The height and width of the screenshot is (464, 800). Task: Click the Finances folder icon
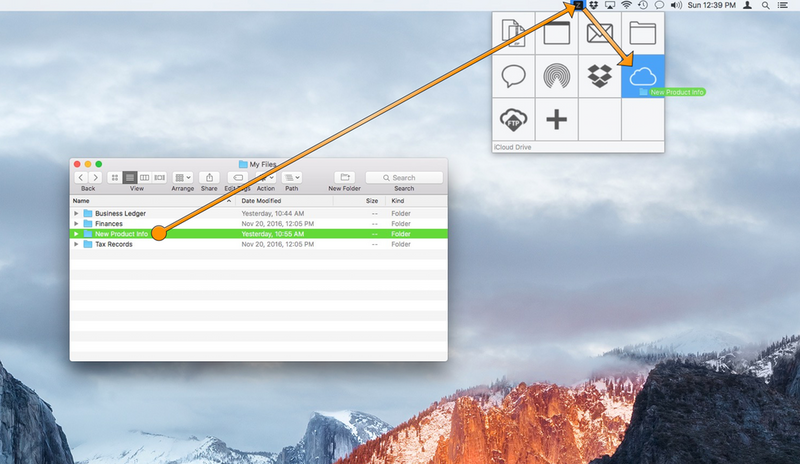tap(88, 224)
